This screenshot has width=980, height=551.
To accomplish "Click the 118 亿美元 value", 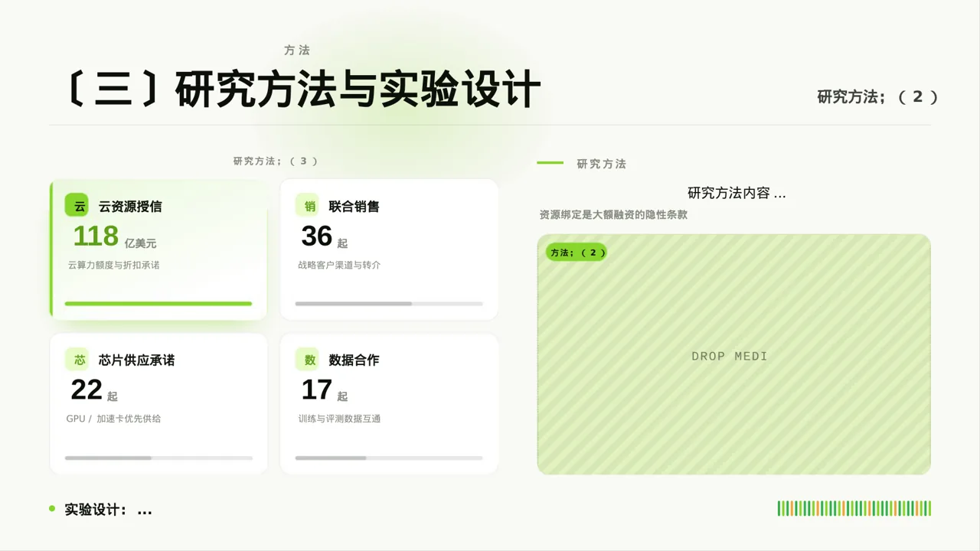I will [x=115, y=236].
